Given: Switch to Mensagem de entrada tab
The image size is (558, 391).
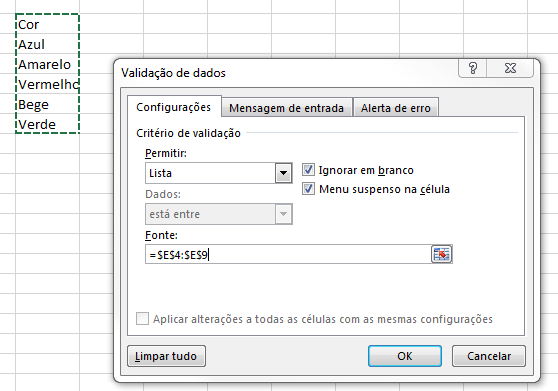Looking at the screenshot, I should (x=286, y=107).
